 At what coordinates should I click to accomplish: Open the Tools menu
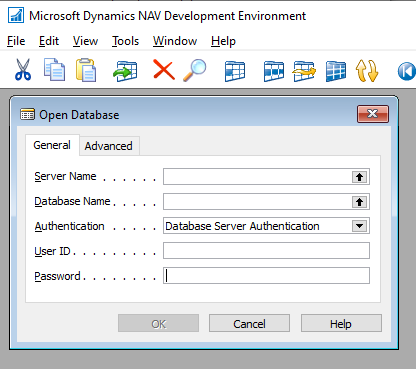click(x=125, y=41)
